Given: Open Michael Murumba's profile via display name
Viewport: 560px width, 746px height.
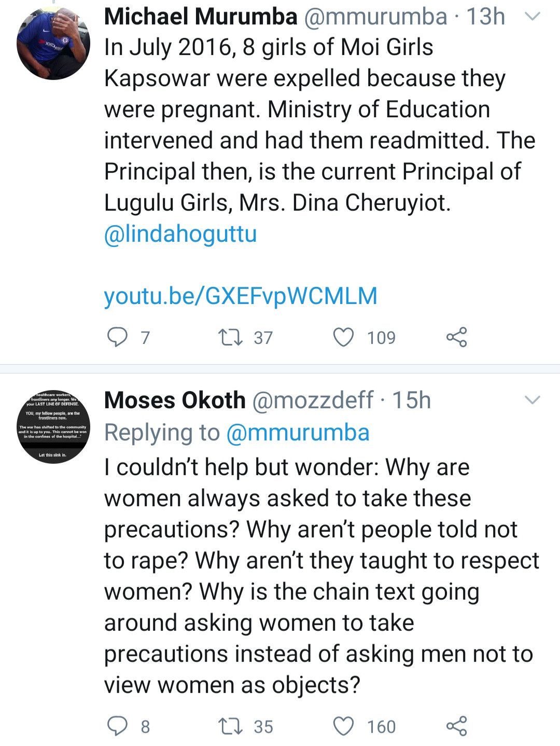Looking at the screenshot, I should click(201, 17).
